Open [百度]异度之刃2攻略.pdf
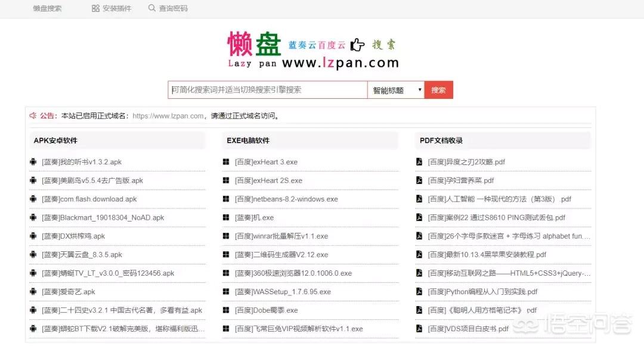 [x=466, y=162]
